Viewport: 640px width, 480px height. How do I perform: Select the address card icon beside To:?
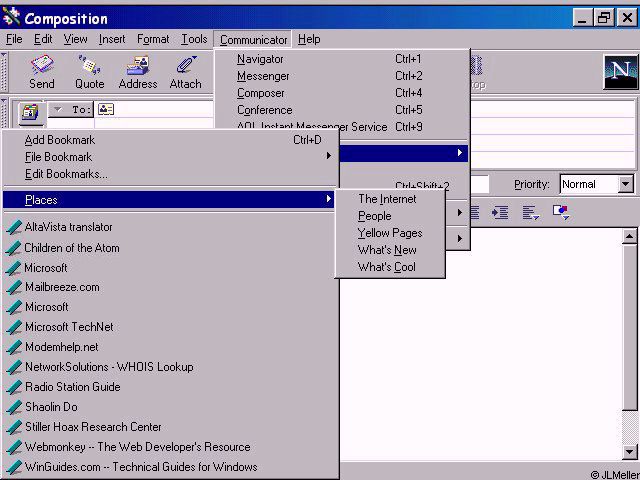[x=106, y=109]
